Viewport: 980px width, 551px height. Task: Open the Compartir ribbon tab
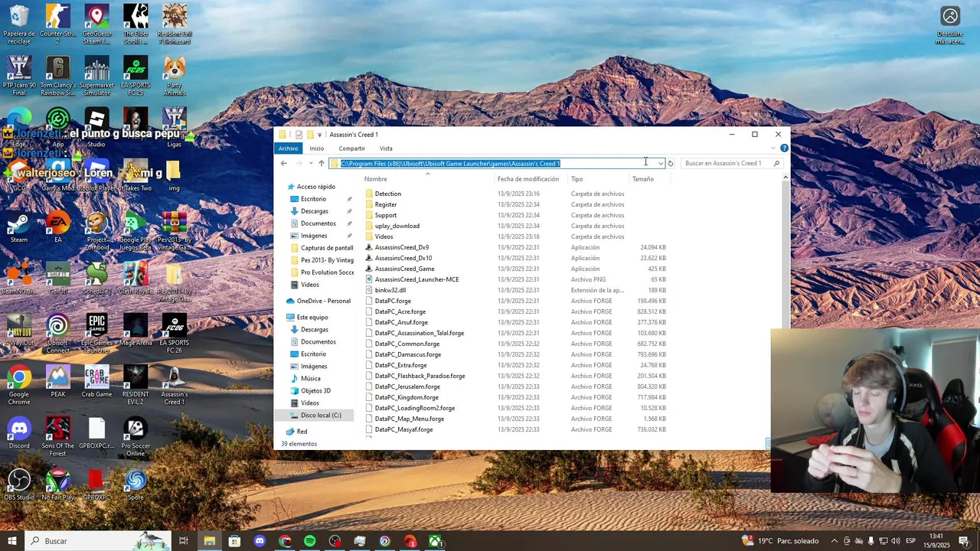(351, 148)
